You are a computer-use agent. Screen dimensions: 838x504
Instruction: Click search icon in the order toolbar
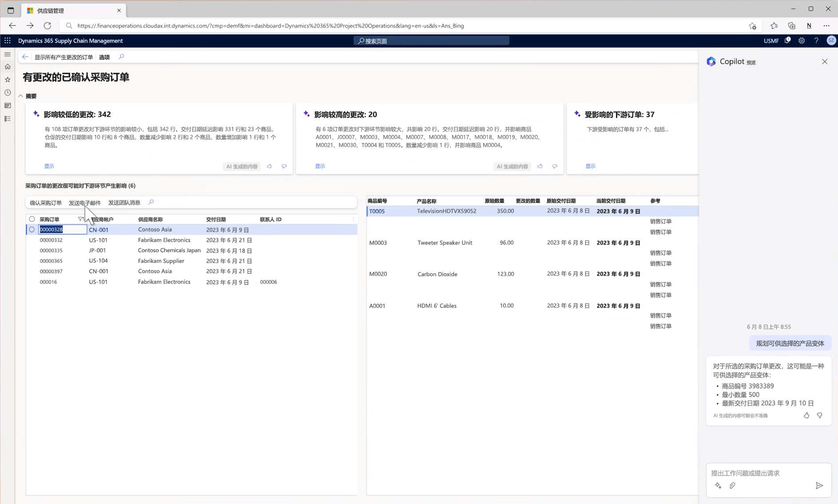(x=151, y=202)
